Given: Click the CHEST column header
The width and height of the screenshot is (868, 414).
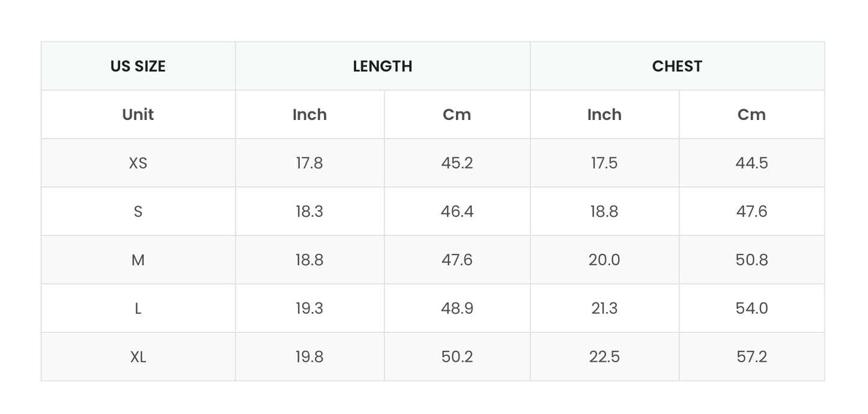Looking at the screenshot, I should click(677, 66).
